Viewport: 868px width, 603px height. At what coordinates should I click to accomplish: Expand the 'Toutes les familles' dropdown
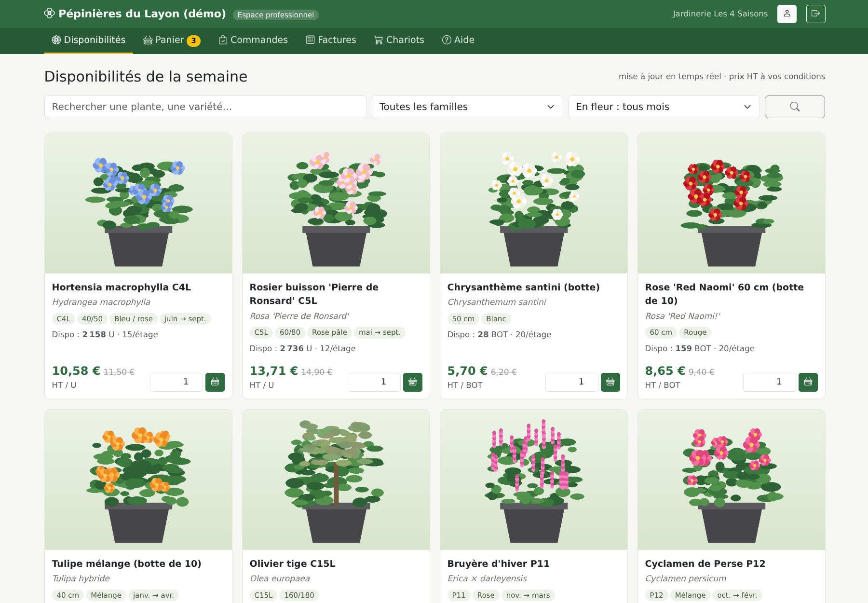click(467, 107)
